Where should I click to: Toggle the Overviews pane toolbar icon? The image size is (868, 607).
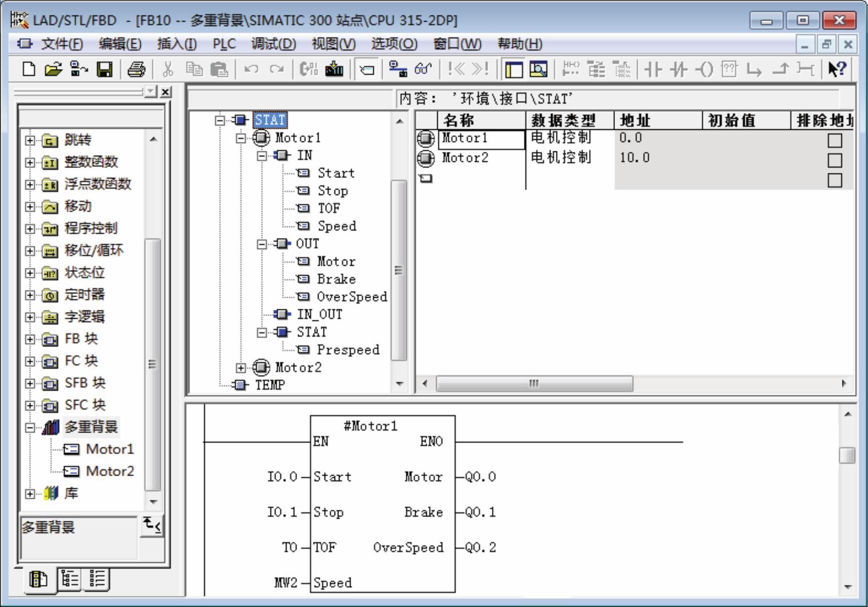[514, 69]
